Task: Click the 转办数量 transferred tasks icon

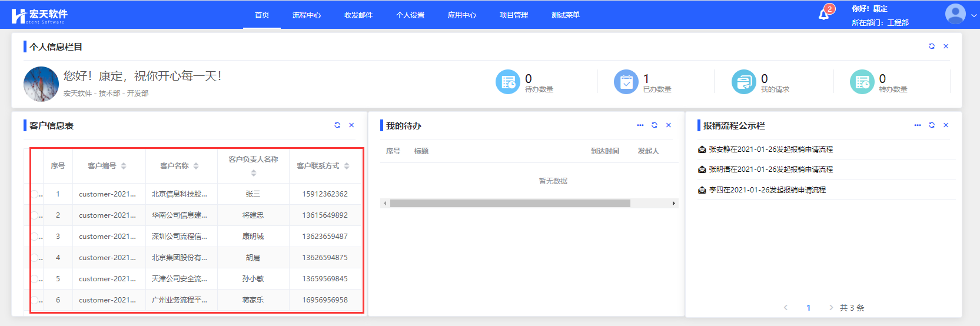Action: (x=862, y=82)
